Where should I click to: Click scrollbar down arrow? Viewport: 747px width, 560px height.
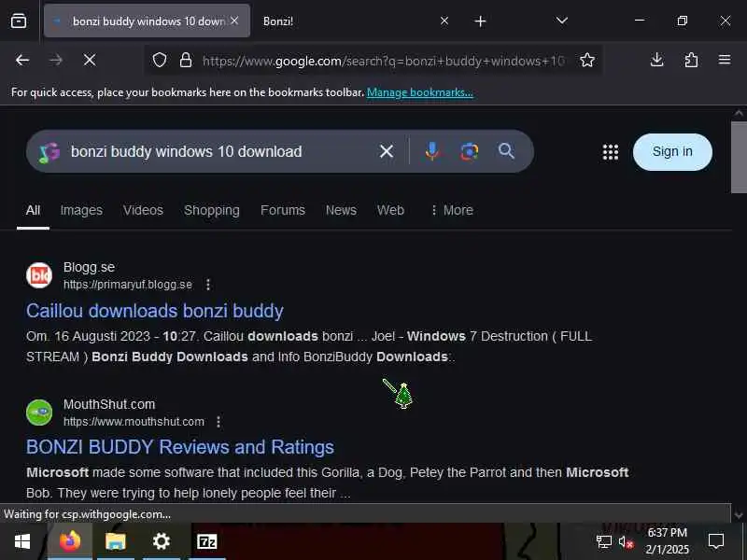739,515
